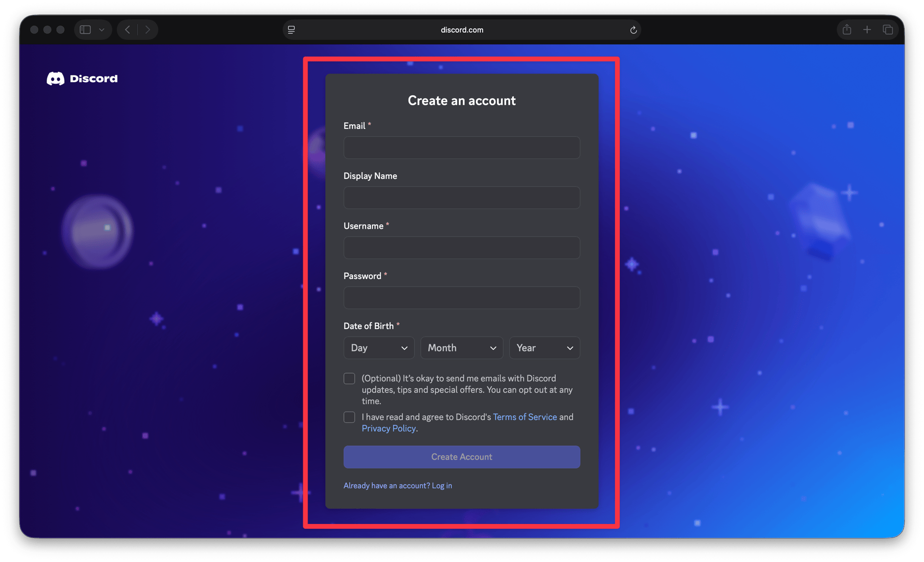Click 'Already have an account? Log in'
Screen dimensions: 924x562
point(398,485)
